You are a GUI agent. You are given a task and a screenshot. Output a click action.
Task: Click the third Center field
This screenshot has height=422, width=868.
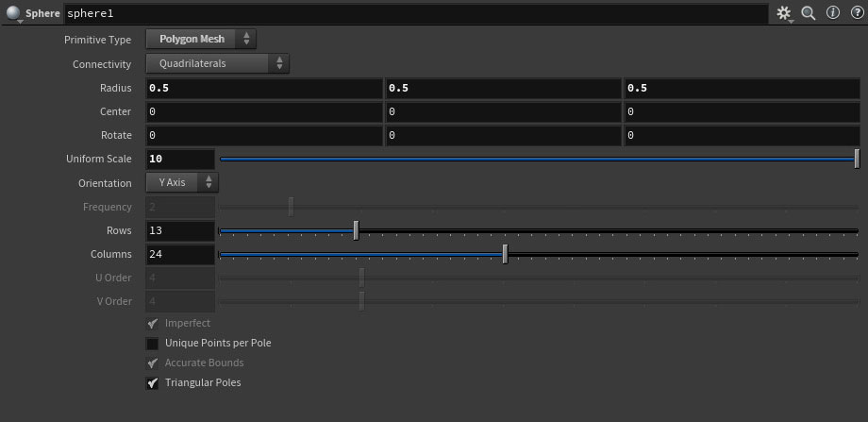[x=743, y=111]
